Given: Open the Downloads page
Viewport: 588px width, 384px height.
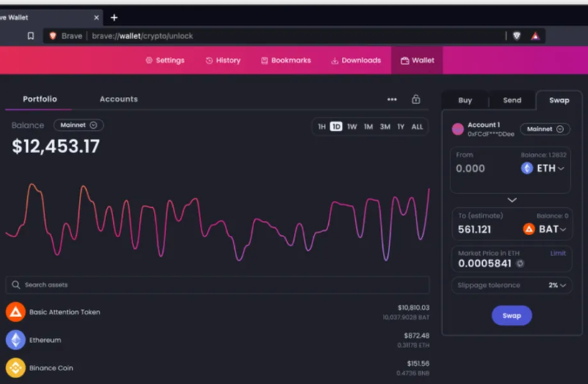Looking at the screenshot, I should pyautogui.click(x=356, y=61).
